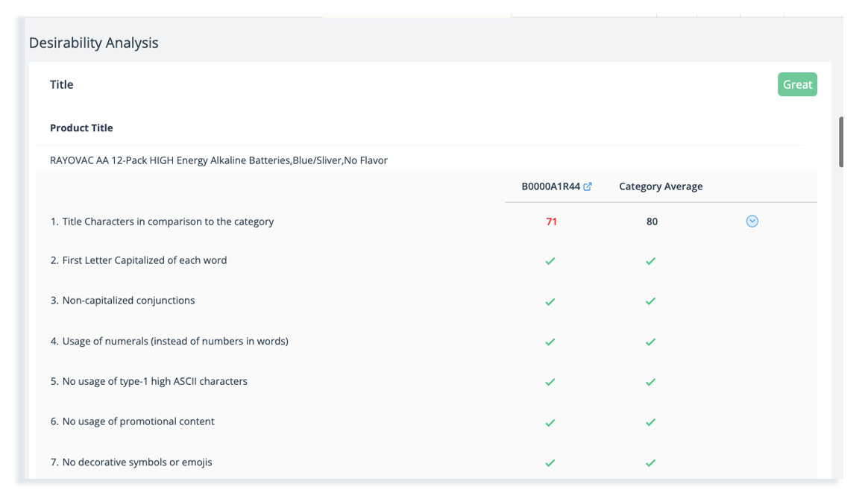Click the B0000A1R44 ASIN label
This screenshot has height=493, width=868.
550,186
